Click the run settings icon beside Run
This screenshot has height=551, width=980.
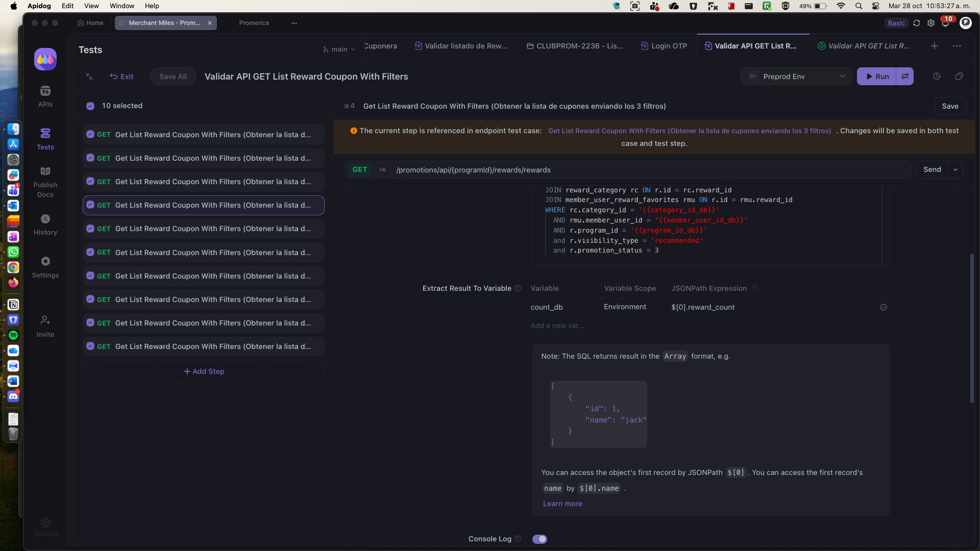pos(905,77)
